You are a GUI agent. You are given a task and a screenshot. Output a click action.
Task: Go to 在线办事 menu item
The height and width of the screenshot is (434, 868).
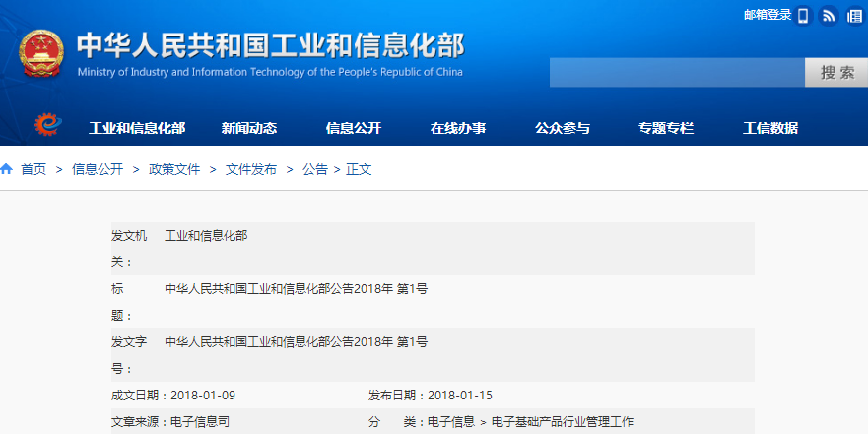point(458,128)
